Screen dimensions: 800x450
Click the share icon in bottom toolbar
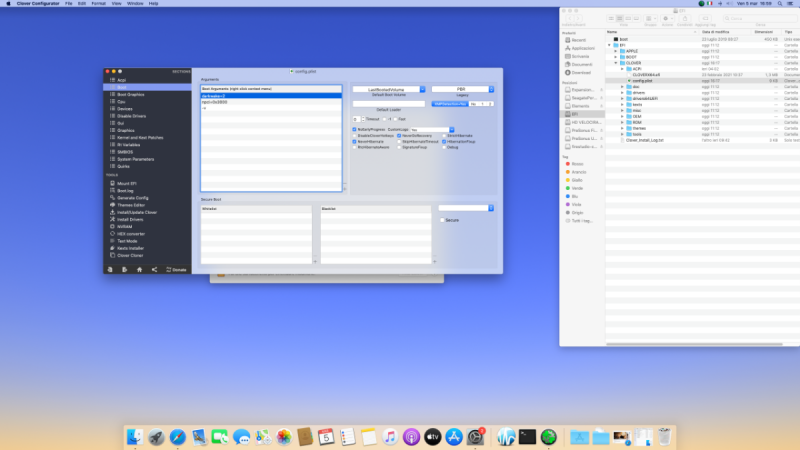pos(155,269)
